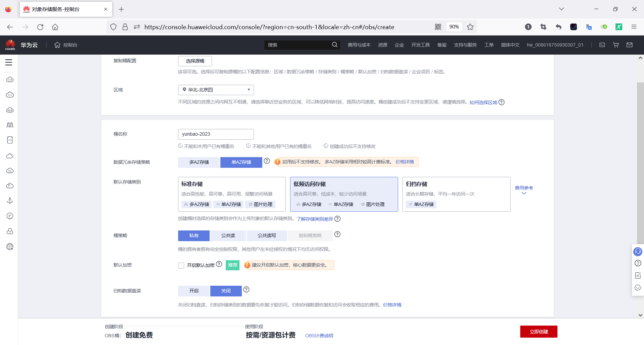Click help icon beside 开启默认加密

point(219,264)
